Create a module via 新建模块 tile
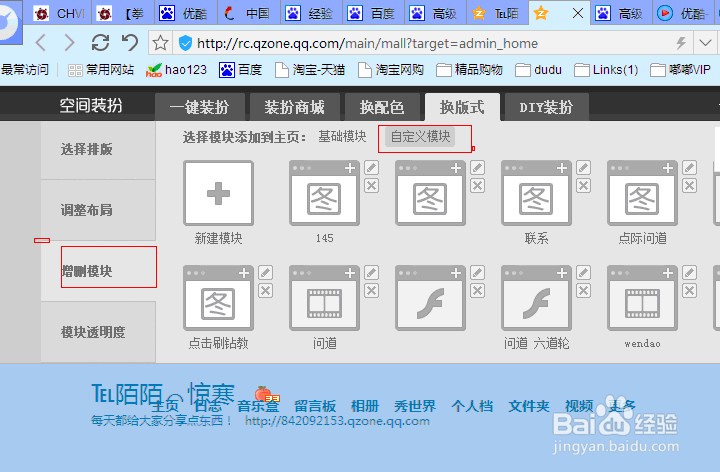 pyautogui.click(x=218, y=193)
